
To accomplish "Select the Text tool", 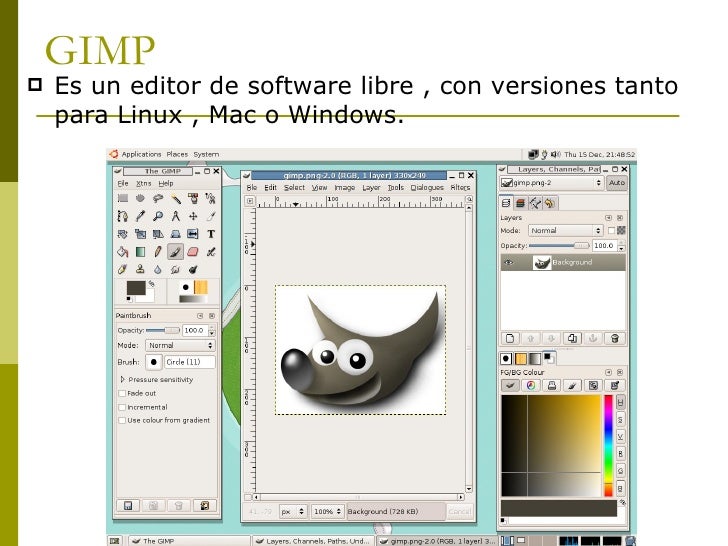I will coord(211,234).
